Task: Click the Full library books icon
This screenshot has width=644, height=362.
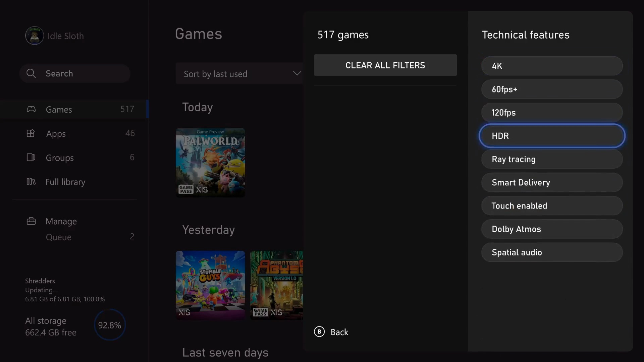Action: [x=31, y=182]
